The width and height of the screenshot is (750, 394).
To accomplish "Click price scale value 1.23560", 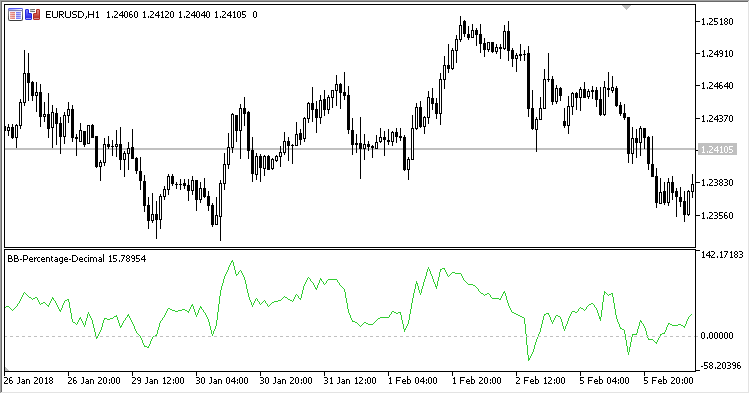I will point(717,215).
